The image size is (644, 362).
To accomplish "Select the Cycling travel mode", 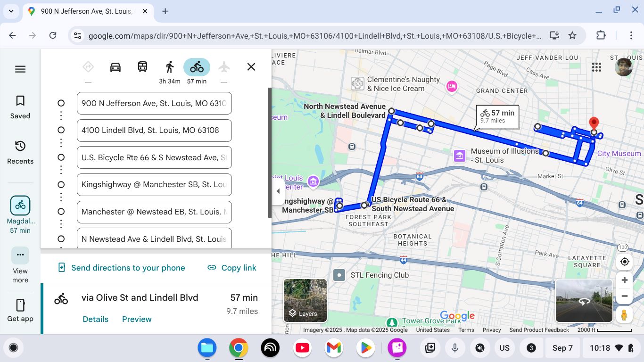I will (x=197, y=67).
